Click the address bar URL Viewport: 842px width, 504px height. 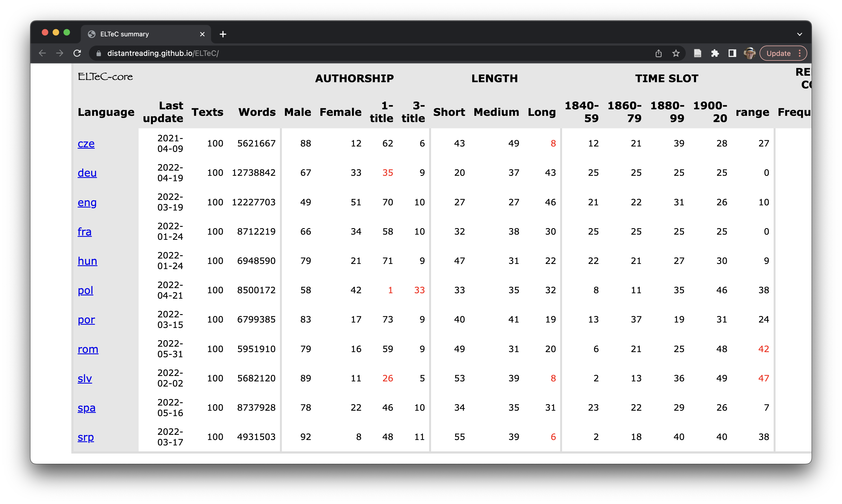163,53
